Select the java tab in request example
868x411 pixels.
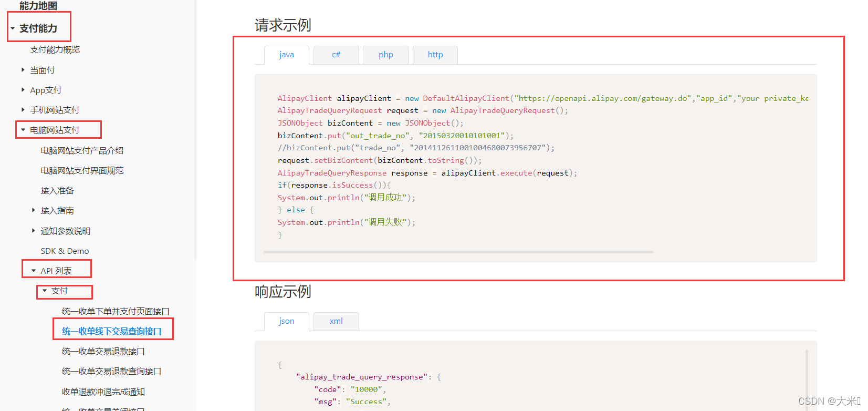(287, 55)
